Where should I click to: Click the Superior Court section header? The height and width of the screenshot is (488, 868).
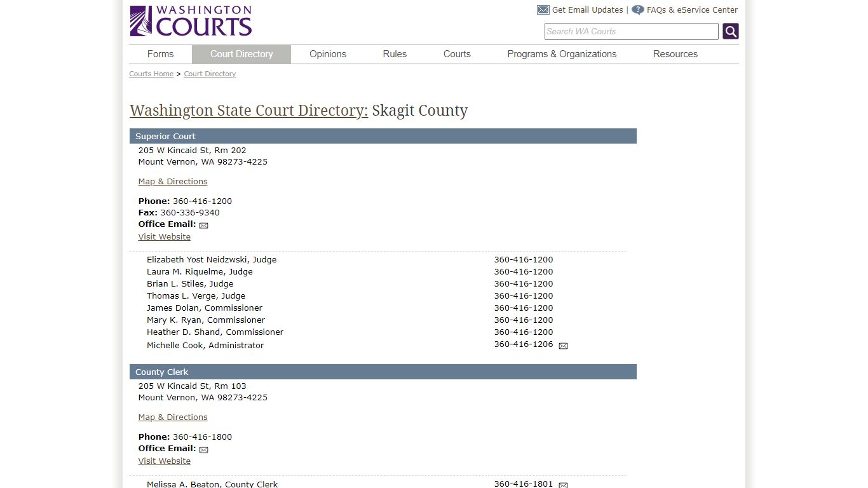(383, 136)
